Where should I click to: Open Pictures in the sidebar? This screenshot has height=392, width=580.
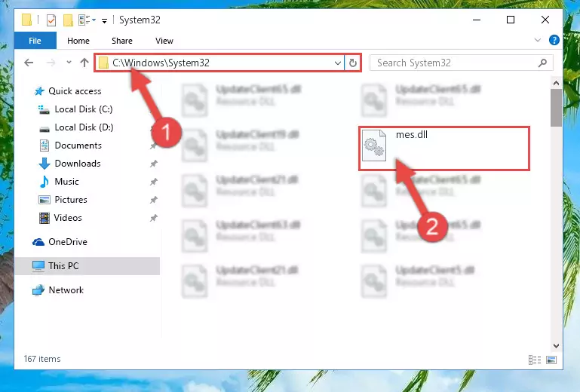pyautogui.click(x=71, y=200)
